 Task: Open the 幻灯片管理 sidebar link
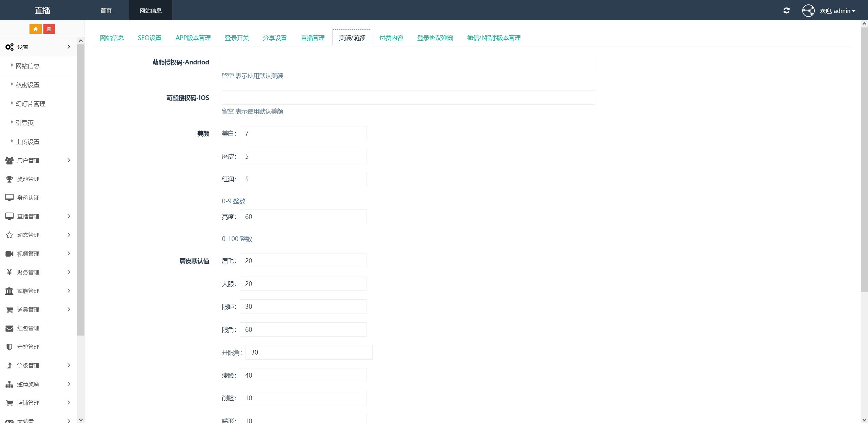pos(31,104)
